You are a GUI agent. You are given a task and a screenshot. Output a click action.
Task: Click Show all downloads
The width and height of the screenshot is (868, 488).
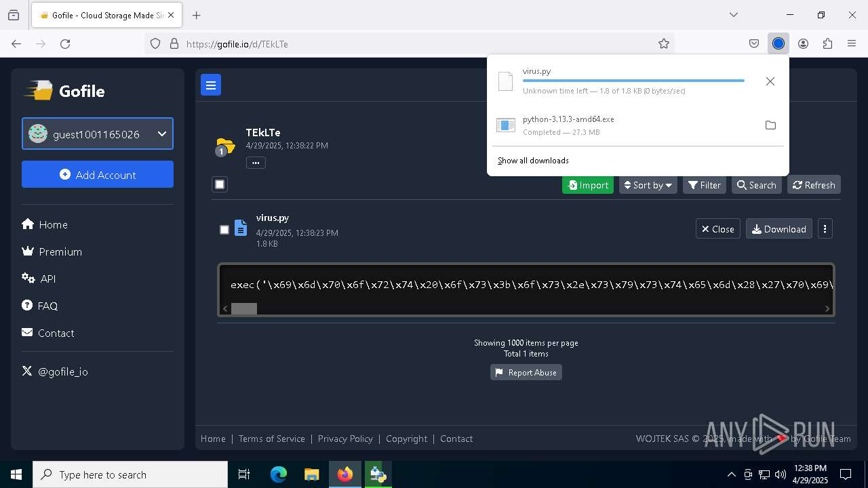[x=533, y=161]
